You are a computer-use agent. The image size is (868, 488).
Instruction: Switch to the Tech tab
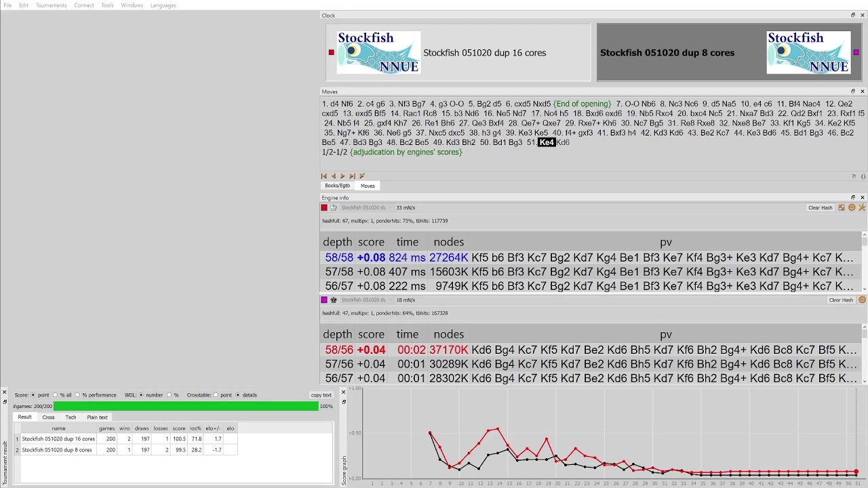[x=71, y=418]
